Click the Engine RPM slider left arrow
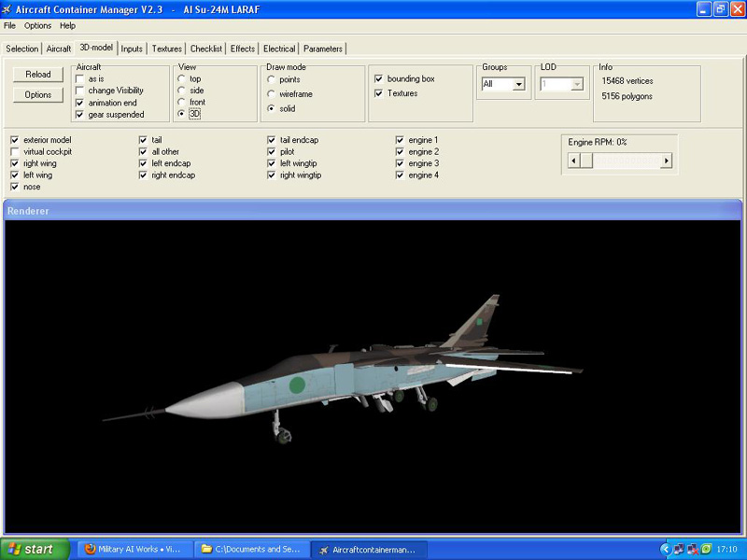The width and height of the screenshot is (747, 560). point(574,161)
